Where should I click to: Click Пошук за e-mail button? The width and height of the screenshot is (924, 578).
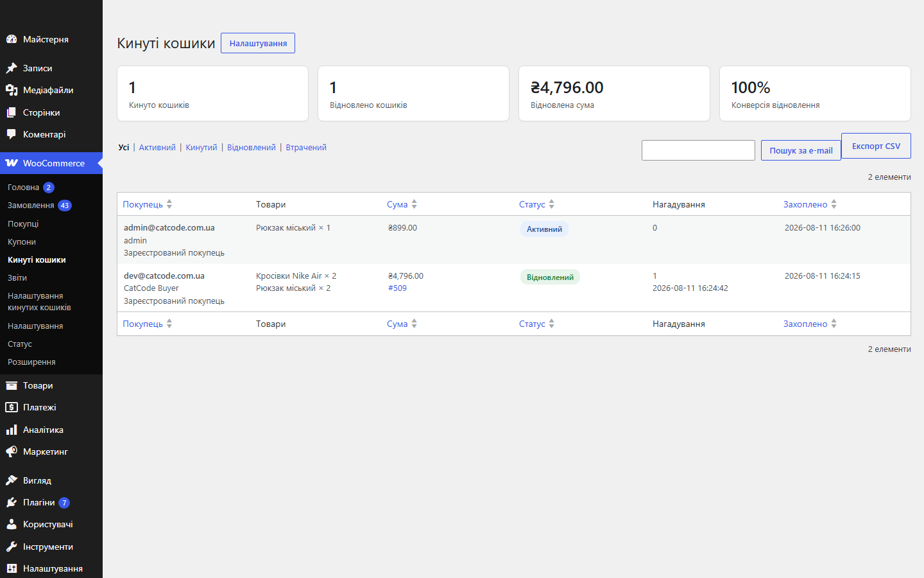801,150
